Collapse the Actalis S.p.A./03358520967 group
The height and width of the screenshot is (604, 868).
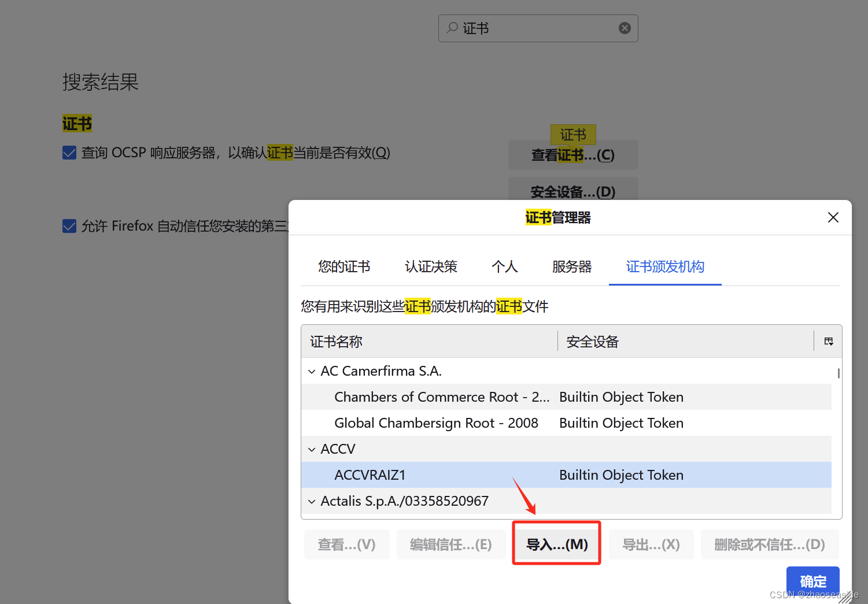(x=312, y=502)
